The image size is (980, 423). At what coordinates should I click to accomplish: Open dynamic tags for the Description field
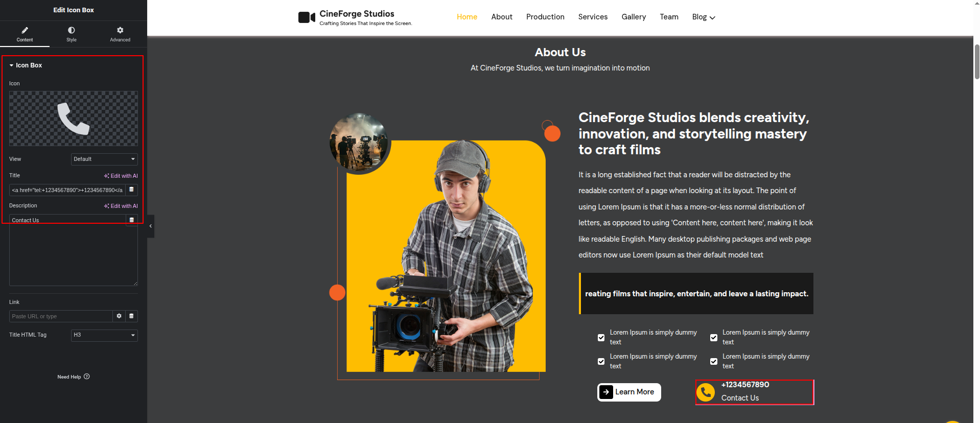coord(131,220)
